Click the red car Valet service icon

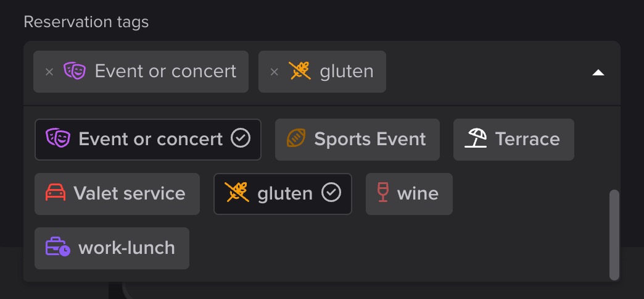[56, 193]
